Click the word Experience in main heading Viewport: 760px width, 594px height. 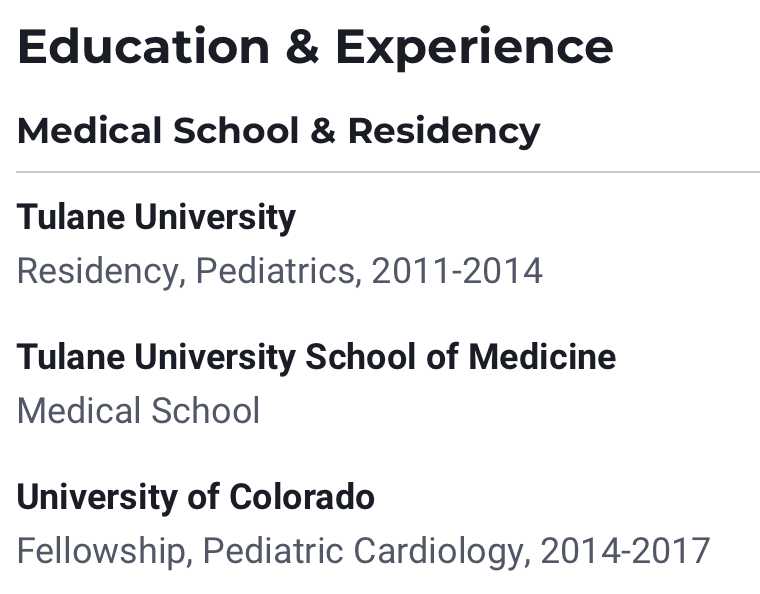(475, 48)
